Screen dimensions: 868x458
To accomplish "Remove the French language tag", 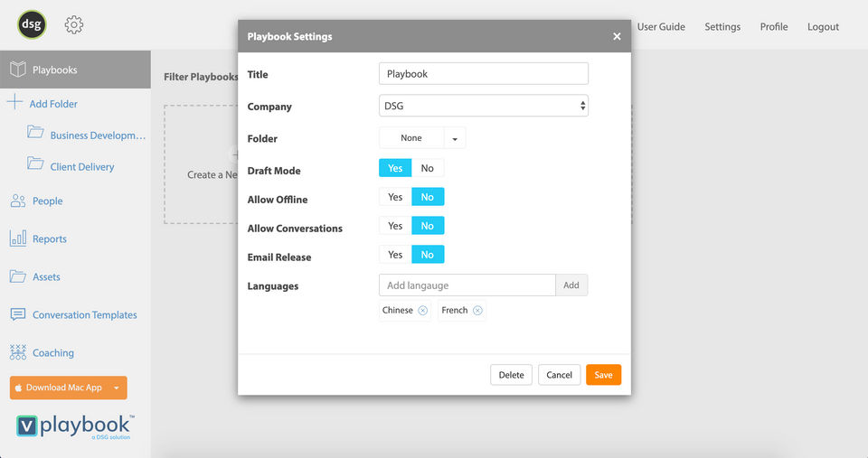I will (477, 311).
